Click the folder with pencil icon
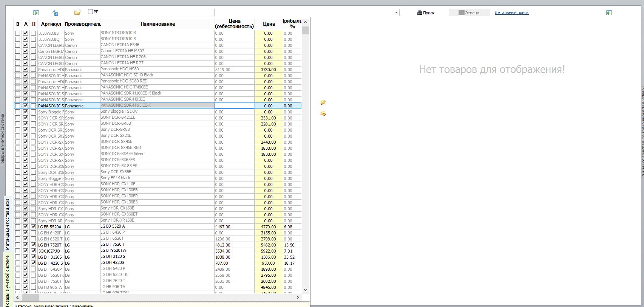644x307 pixels. coord(323,102)
